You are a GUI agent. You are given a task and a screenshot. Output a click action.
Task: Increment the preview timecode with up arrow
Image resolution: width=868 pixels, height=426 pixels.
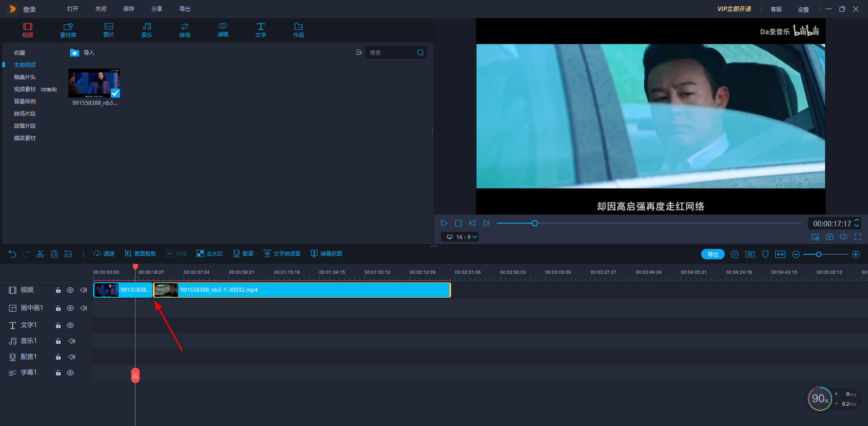pos(857,220)
